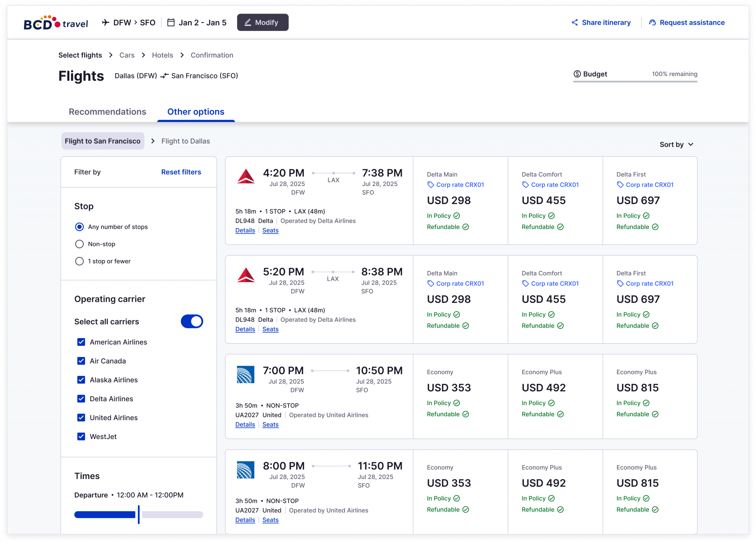
Task: Click the BCD travel logo
Action: 56,23
